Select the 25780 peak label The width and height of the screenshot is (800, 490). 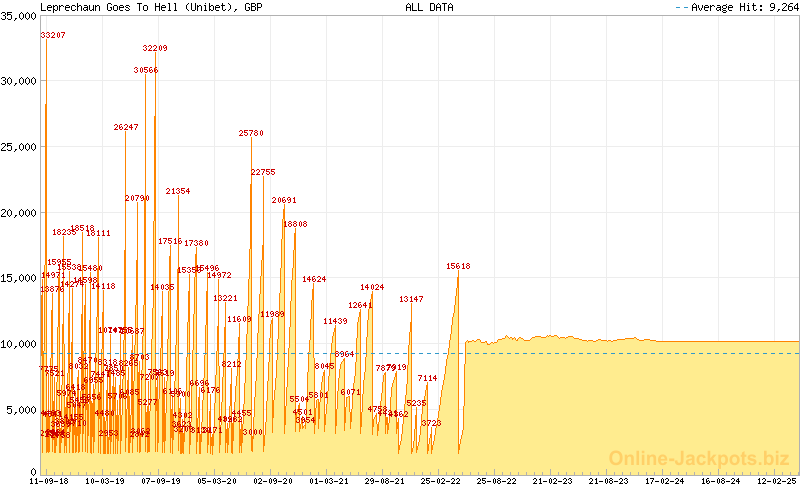(251, 133)
